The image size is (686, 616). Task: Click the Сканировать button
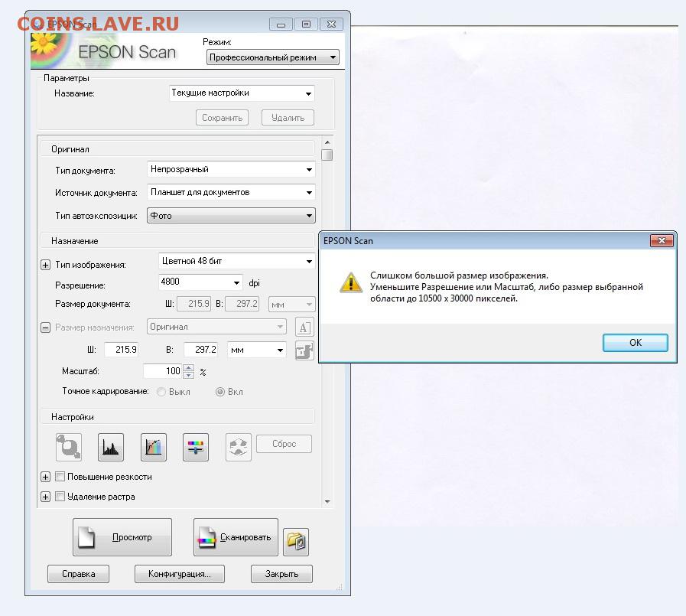(236, 537)
